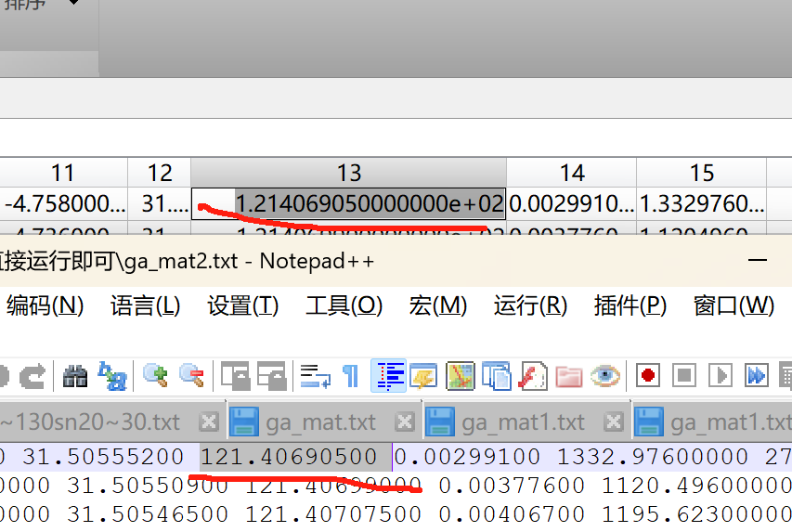Screen dimensions: 792x532
Task: Click highlighted value 121.40690500 in Notepad++
Action: 289,457
